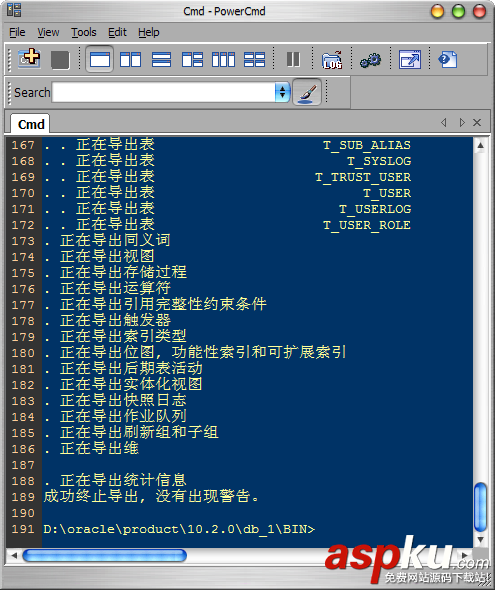Click line number 187 in gutter
Image resolution: width=495 pixels, height=590 pixels.
pyautogui.click(x=23, y=465)
